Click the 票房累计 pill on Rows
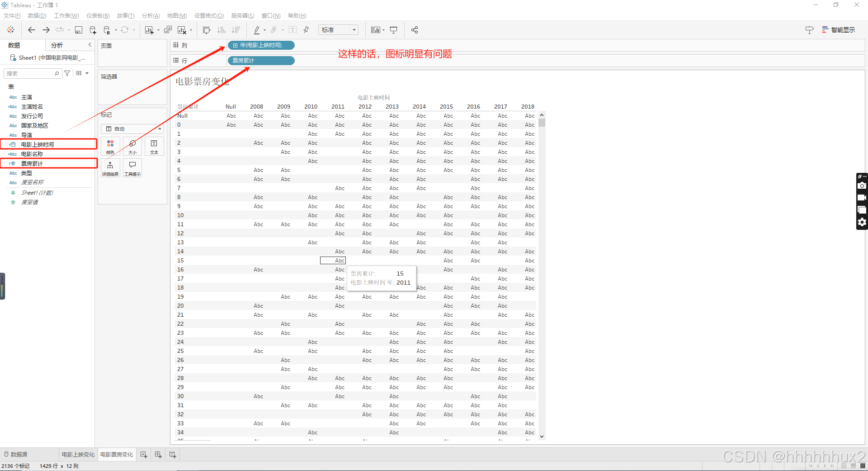This screenshot has height=471, width=868. point(261,61)
